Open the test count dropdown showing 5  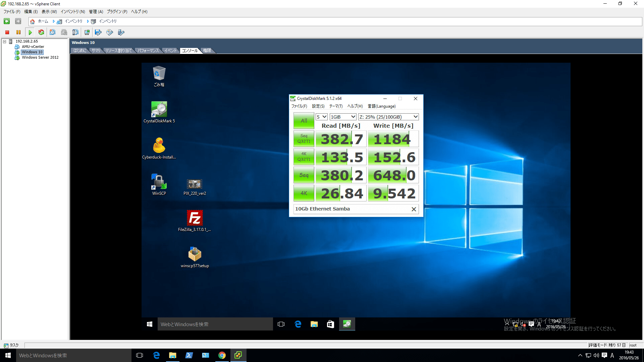(322, 117)
